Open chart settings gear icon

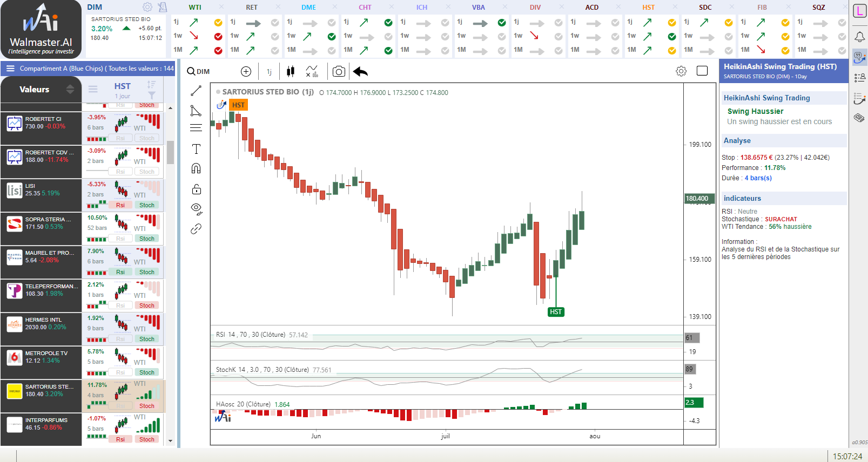pyautogui.click(x=681, y=71)
